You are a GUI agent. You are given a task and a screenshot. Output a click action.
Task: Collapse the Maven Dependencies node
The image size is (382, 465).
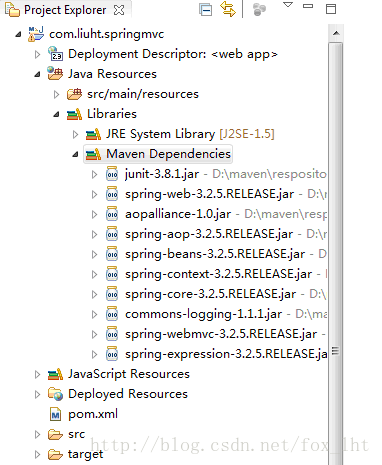(x=75, y=154)
